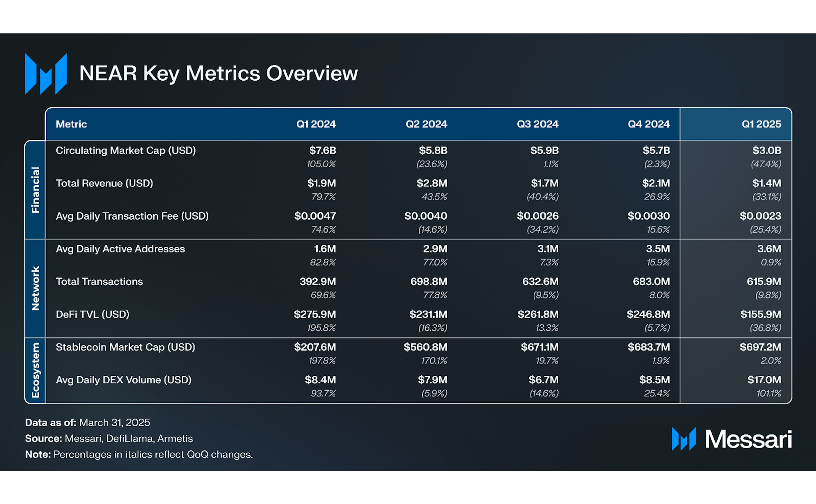Click the $231.1M DeFi TVL value

click(x=428, y=314)
